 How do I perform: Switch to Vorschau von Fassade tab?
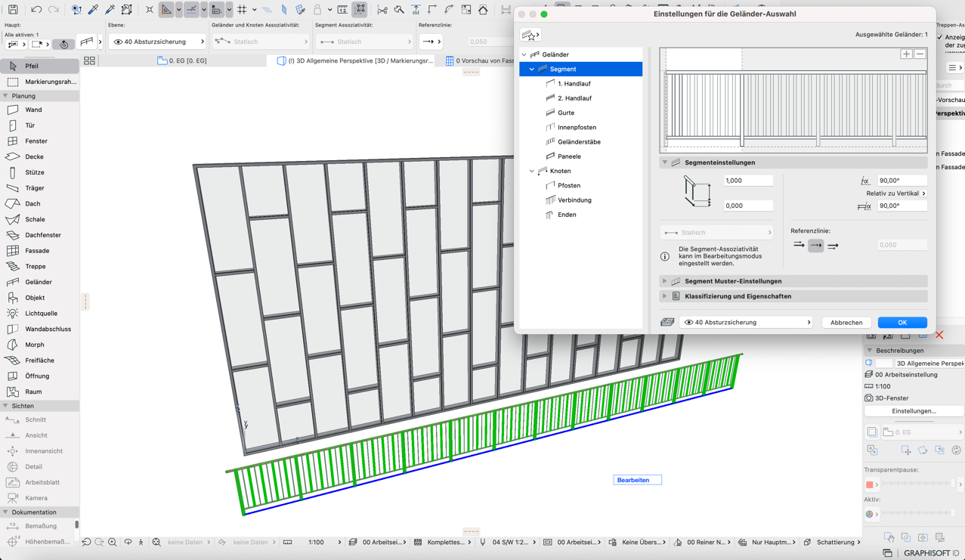(x=479, y=60)
